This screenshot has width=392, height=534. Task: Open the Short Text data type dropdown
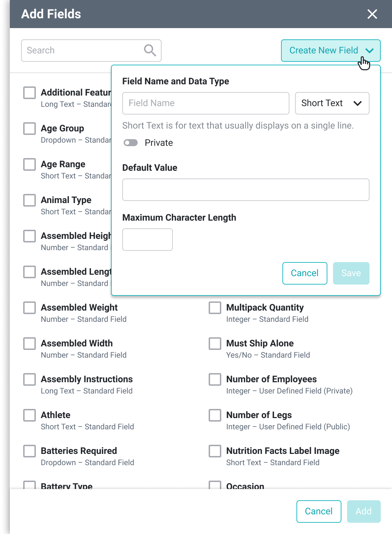click(332, 103)
